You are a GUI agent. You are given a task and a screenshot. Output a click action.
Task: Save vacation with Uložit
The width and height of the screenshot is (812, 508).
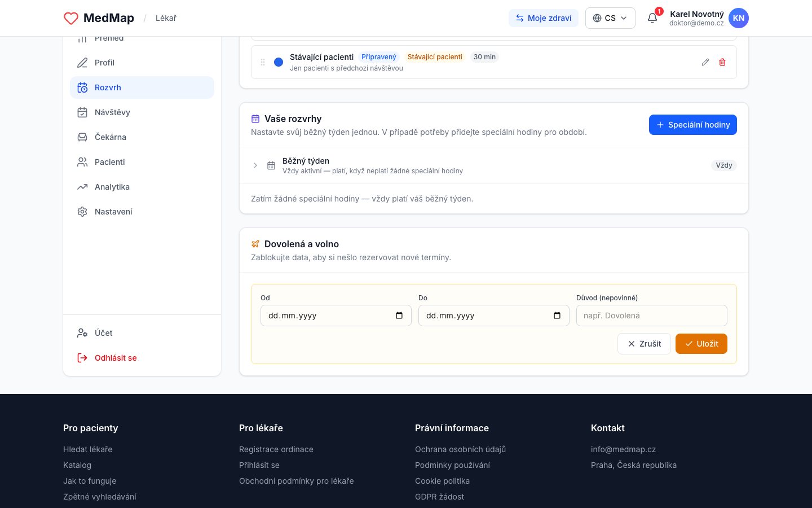coord(701,344)
